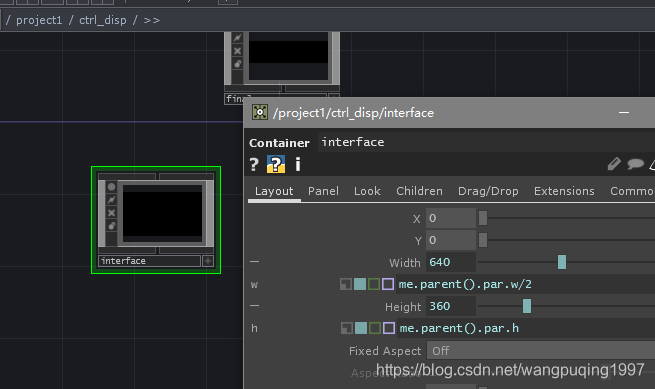Viewport: 655px width, 389px height.
Task: Click the pencil icon in parameter window
Action: click(x=614, y=164)
